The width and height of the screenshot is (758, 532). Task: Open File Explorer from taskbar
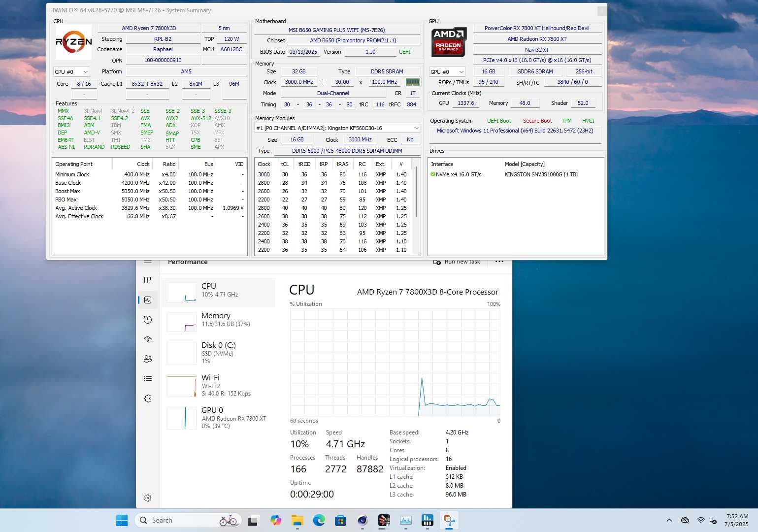coord(297,520)
